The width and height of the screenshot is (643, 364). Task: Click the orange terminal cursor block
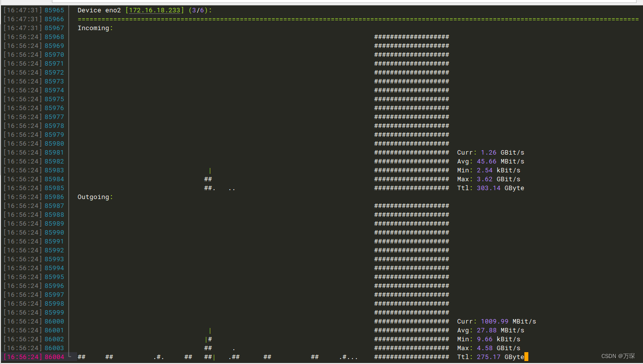click(526, 357)
